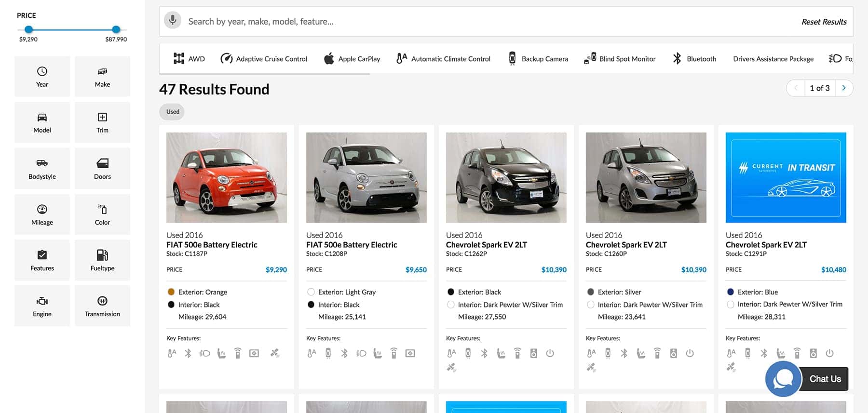Open silver Chevrolet Spark EV photo

pos(646,177)
